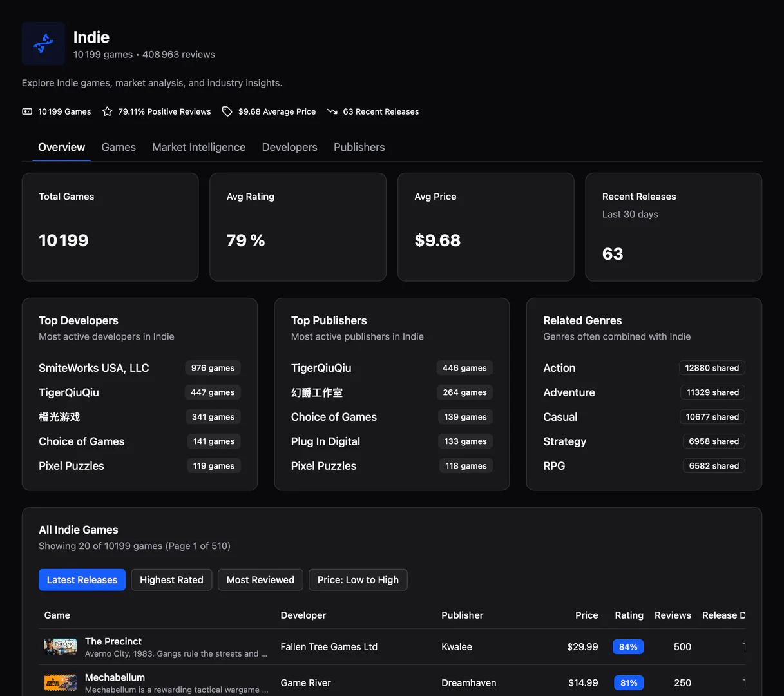
Task: Click the trend arrow icon beside Recent Releases
Action: click(x=332, y=111)
